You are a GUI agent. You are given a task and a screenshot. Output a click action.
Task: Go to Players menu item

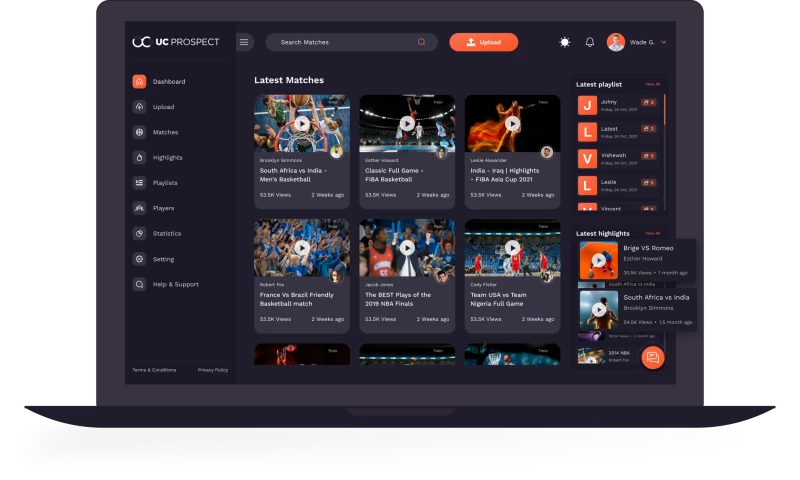[163, 208]
